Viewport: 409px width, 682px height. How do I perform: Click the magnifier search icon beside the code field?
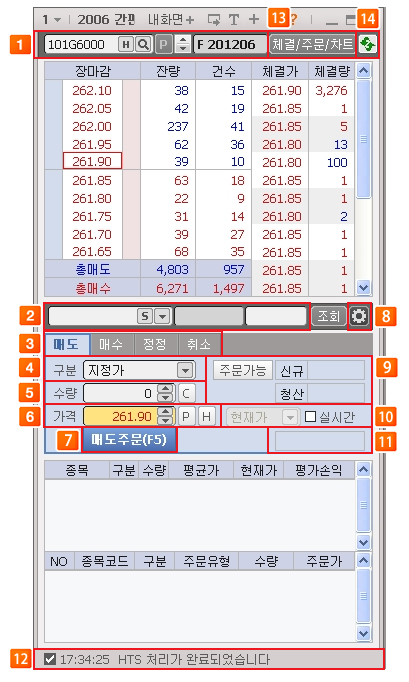(143, 44)
